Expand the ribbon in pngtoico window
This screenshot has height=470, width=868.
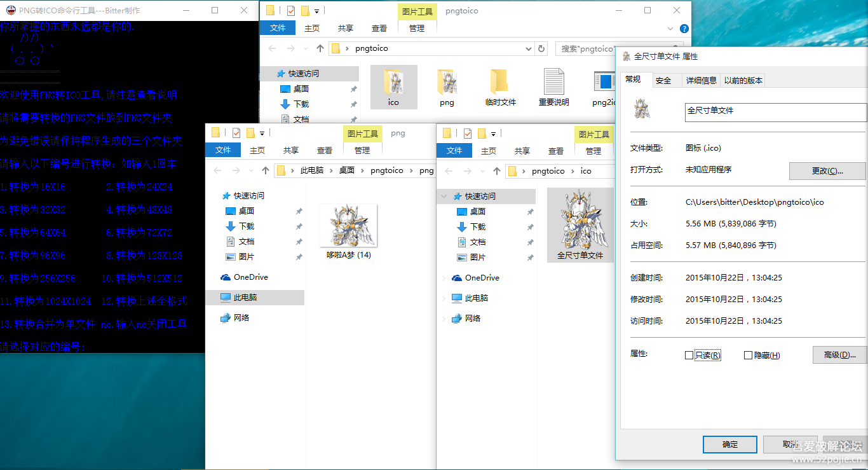(671, 29)
